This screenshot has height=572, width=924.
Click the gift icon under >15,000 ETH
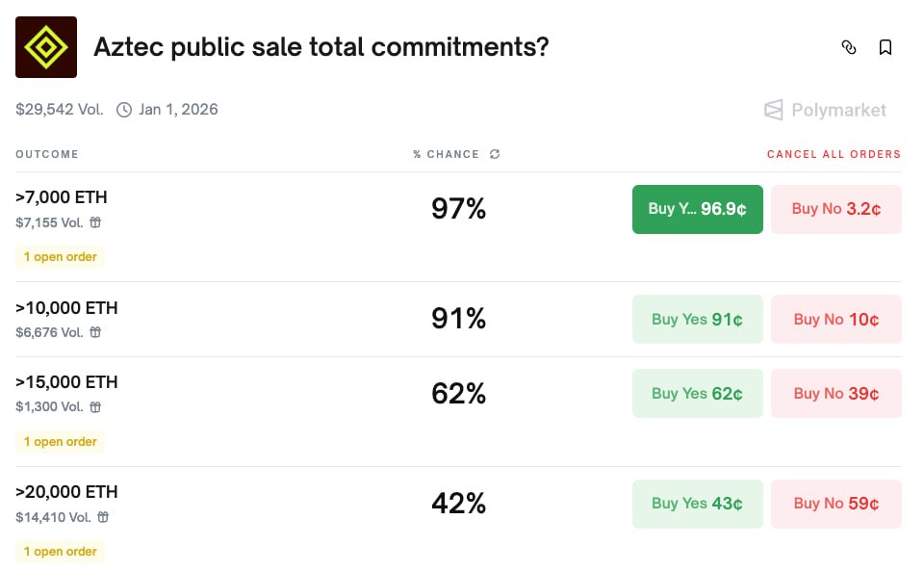click(95, 406)
